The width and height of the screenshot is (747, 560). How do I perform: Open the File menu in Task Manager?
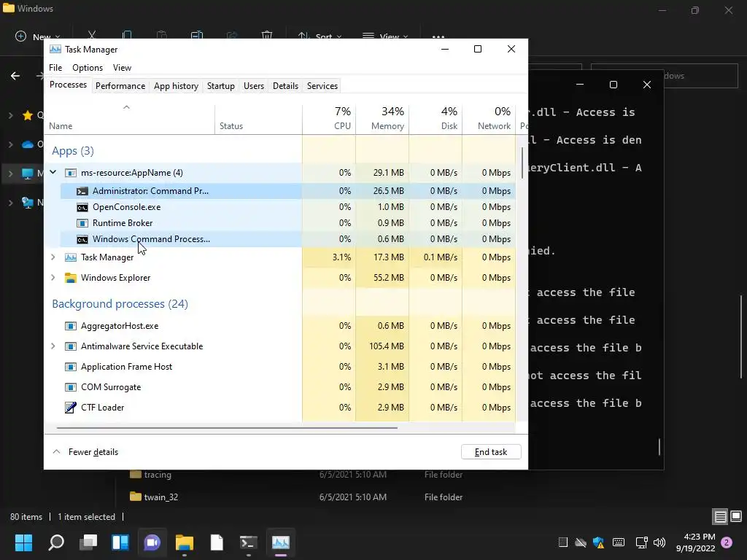click(x=55, y=68)
